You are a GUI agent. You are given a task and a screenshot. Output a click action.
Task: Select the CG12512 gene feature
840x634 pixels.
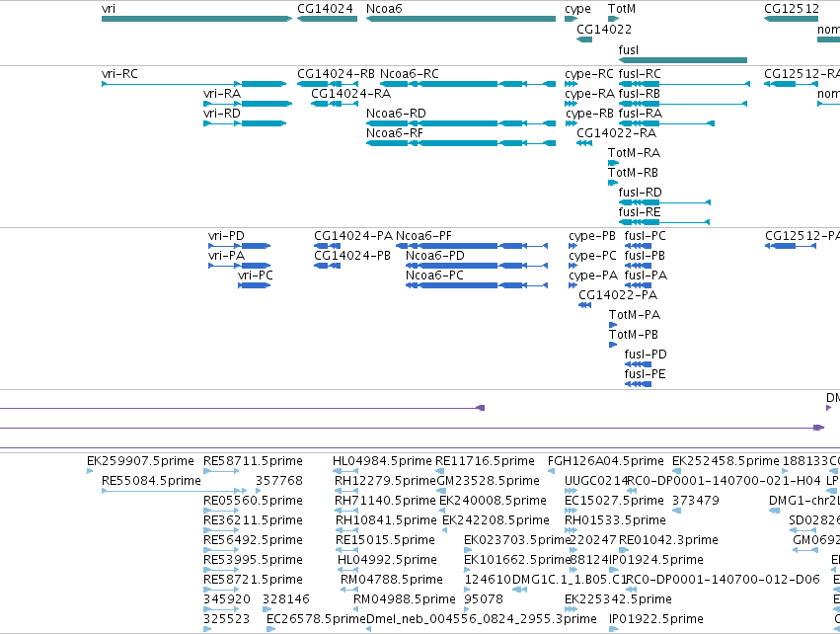click(x=792, y=19)
